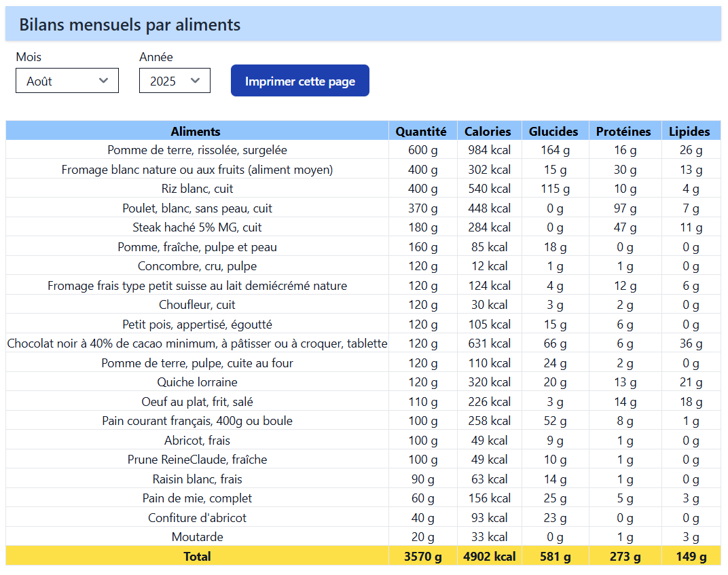Click the 93 kcal calories value
This screenshot has height=575, width=728.
pos(490,518)
